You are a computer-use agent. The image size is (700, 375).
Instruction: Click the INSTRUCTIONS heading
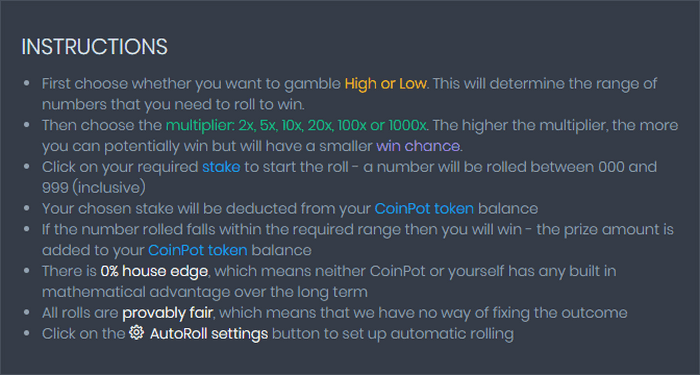tap(95, 47)
